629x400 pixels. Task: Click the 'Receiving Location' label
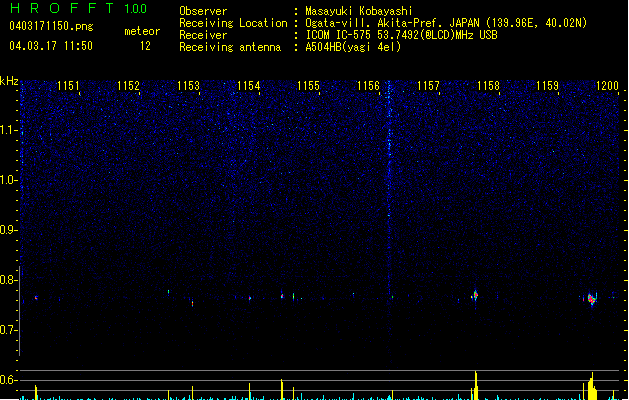[x=233, y=23]
